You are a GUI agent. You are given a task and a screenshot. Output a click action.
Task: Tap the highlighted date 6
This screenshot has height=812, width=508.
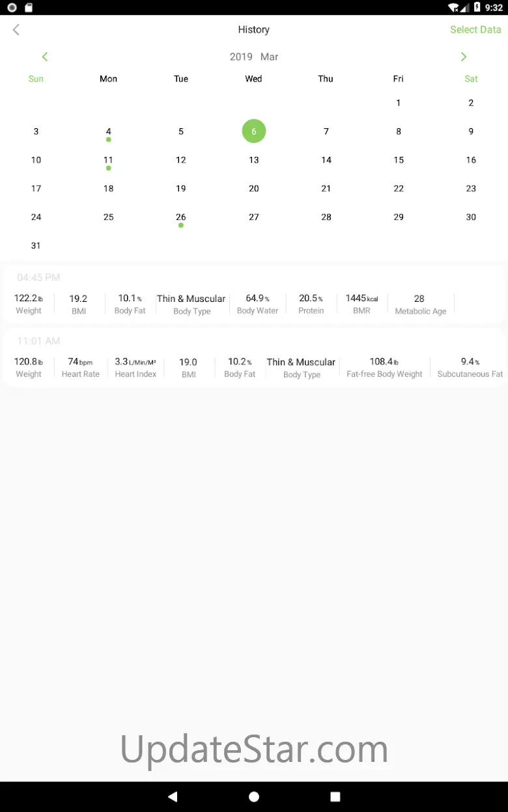254,131
